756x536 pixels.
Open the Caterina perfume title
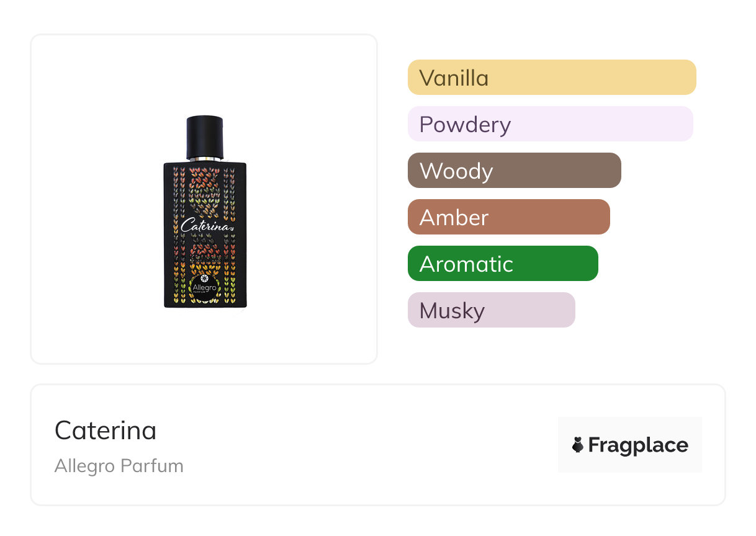106,431
